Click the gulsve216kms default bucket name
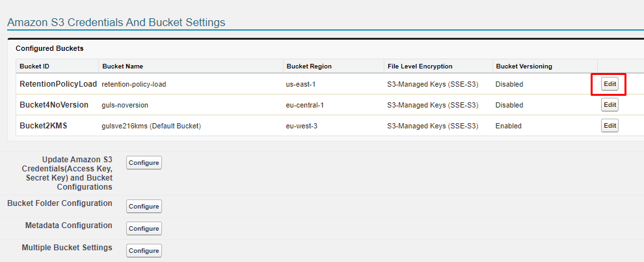644x262 pixels. (x=151, y=126)
